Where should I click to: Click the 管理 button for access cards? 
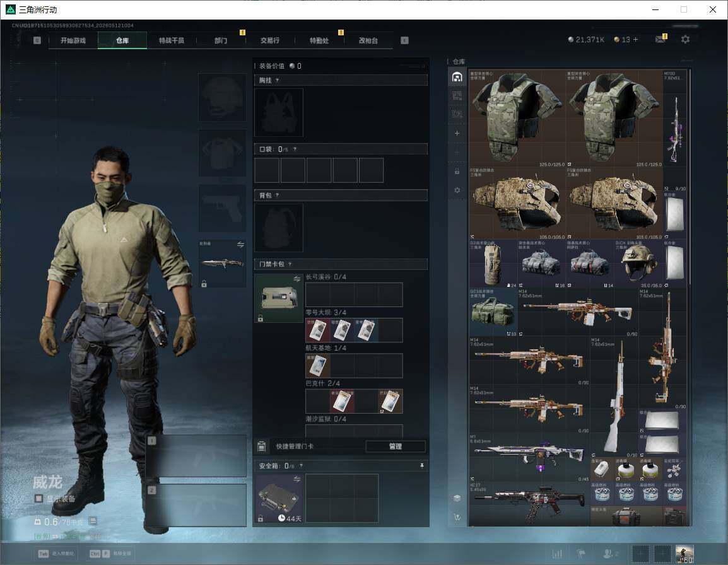tap(395, 446)
